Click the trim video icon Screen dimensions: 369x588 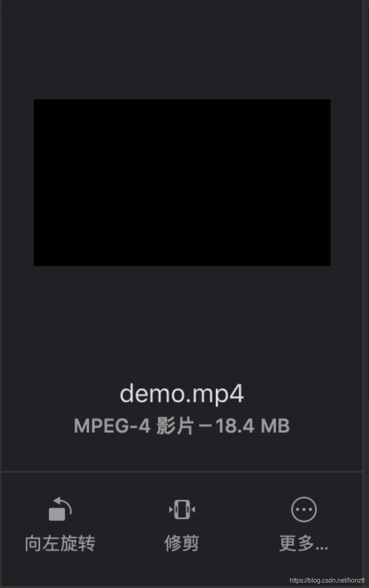(182, 509)
